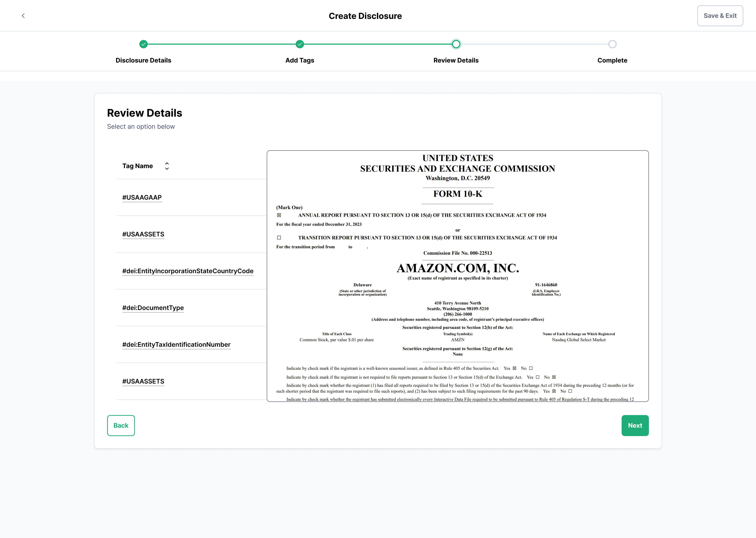Sort by Tag Name arrows icon

(167, 166)
